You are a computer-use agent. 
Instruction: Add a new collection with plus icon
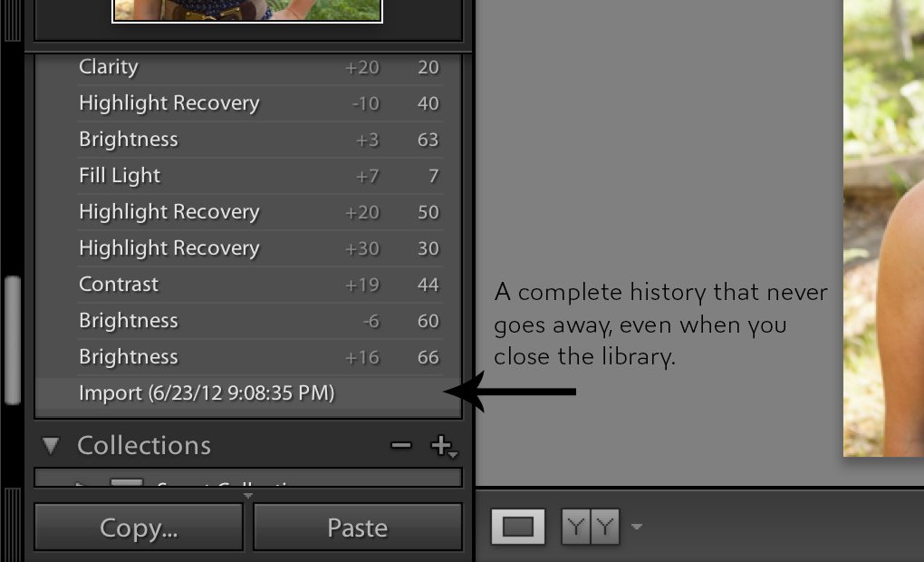point(443,446)
